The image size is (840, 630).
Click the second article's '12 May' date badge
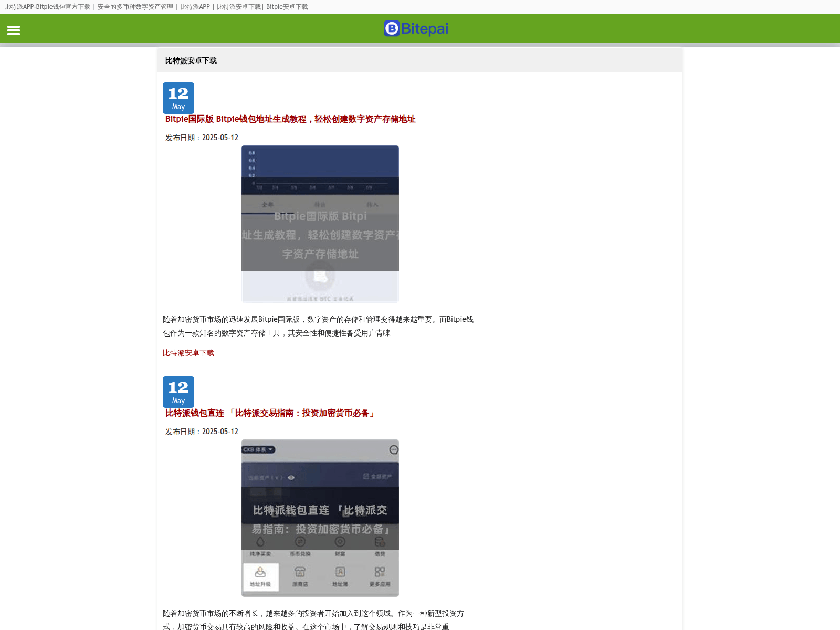click(x=178, y=392)
